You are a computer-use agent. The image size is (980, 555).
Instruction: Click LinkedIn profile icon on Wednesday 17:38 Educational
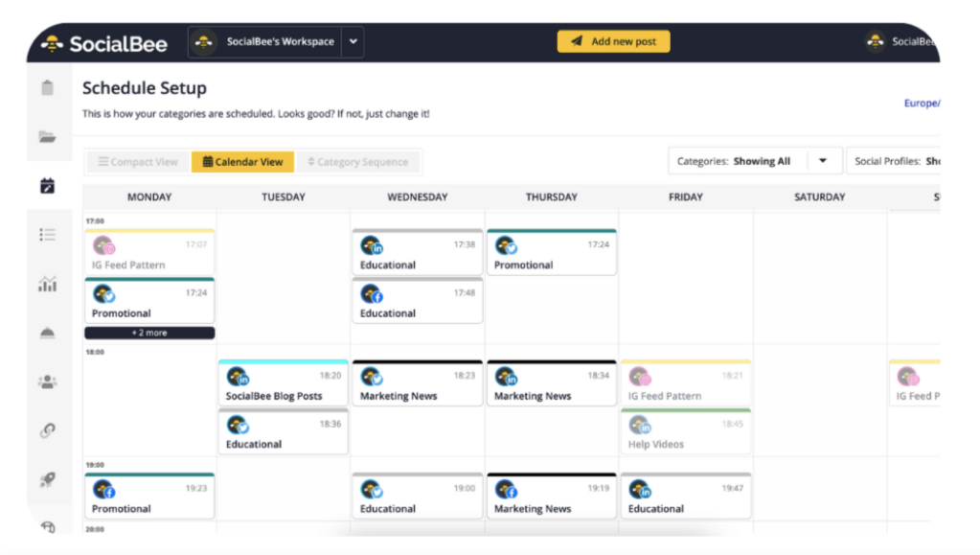click(x=372, y=245)
